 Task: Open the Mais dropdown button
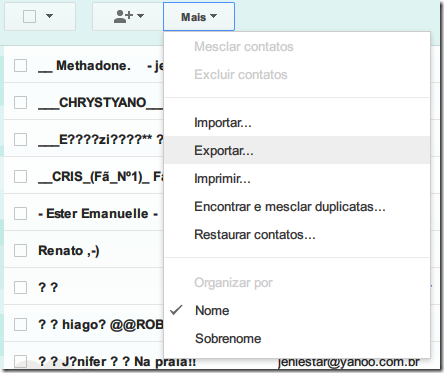coord(199,16)
